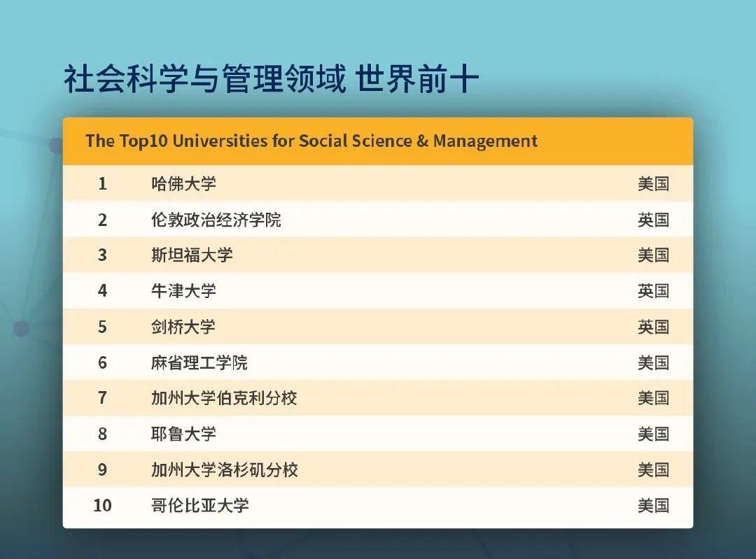Screen dimensions: 756x559
Task: Click the country "英国" in the 剑桥大学 row
Action: coord(653,327)
